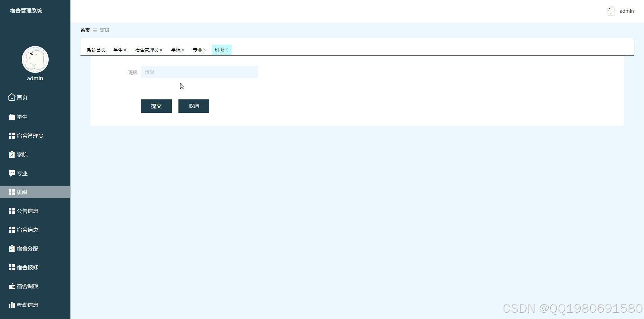
Task: Close the 专业 tab
Action: 205,50
